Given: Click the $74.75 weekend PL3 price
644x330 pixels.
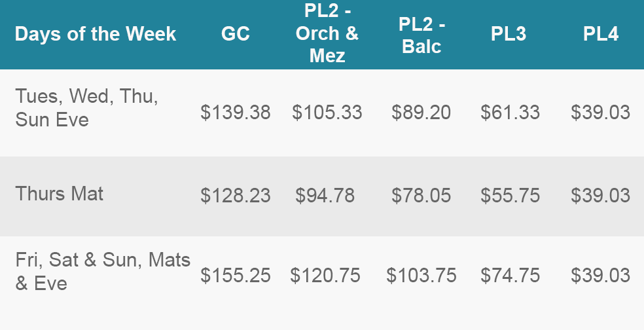Looking at the screenshot, I should coord(510,276).
